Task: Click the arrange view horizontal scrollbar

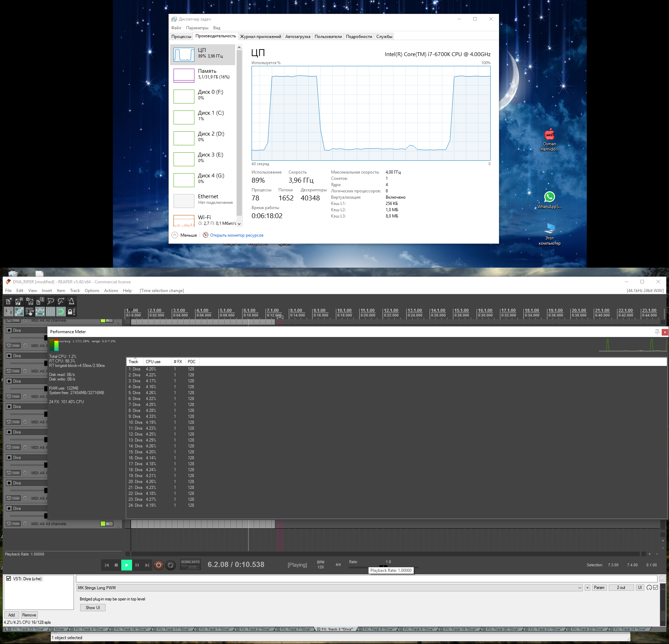Action: point(385,554)
